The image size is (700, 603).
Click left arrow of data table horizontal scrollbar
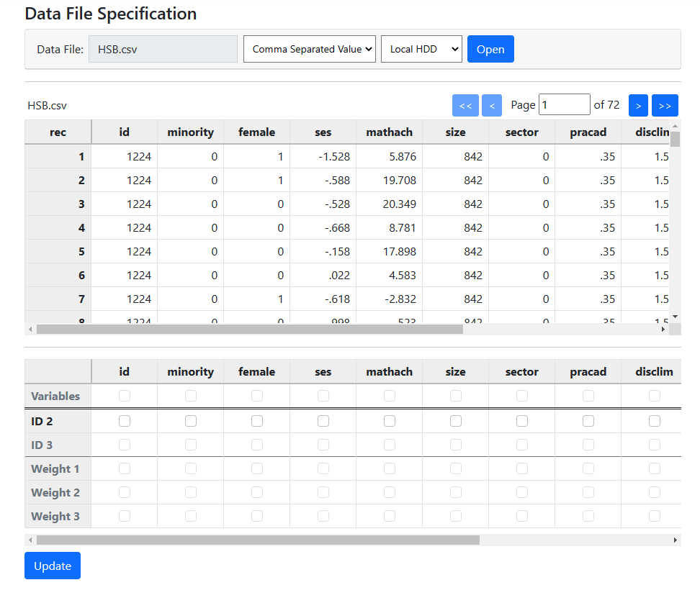[x=30, y=330]
